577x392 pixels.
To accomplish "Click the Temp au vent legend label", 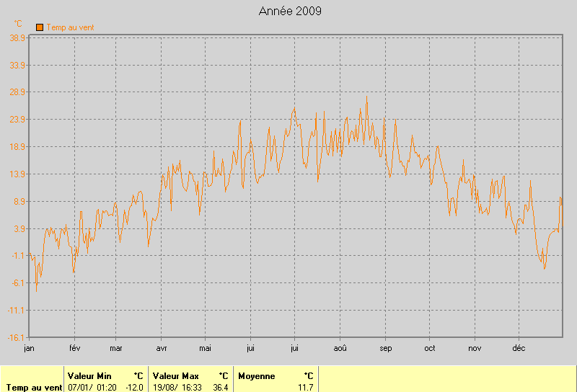I will [x=71, y=27].
